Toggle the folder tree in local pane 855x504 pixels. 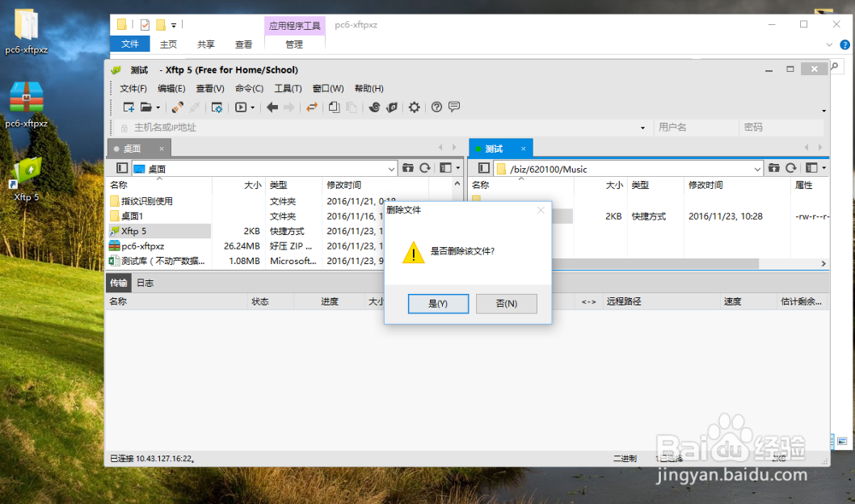122,168
